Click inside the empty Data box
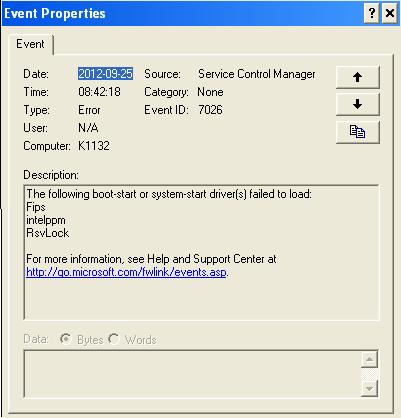 192,374
